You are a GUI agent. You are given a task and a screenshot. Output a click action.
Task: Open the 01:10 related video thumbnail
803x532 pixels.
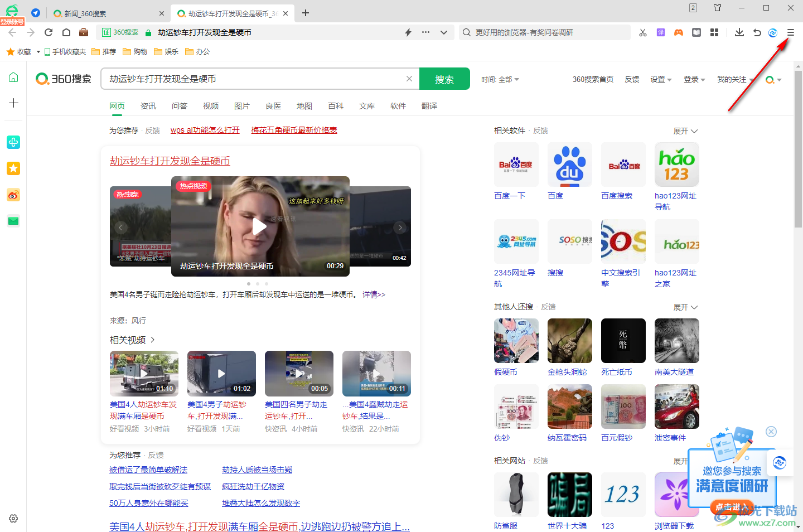click(x=144, y=373)
